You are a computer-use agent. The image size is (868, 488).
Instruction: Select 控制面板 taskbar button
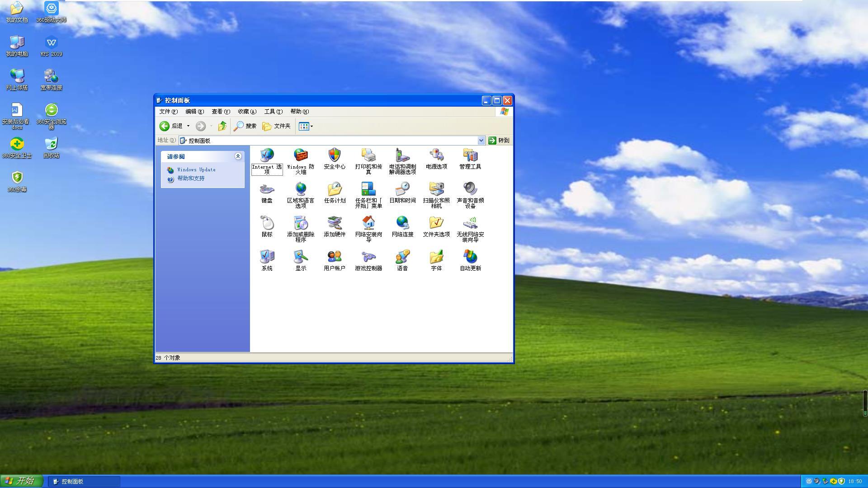pos(84,482)
